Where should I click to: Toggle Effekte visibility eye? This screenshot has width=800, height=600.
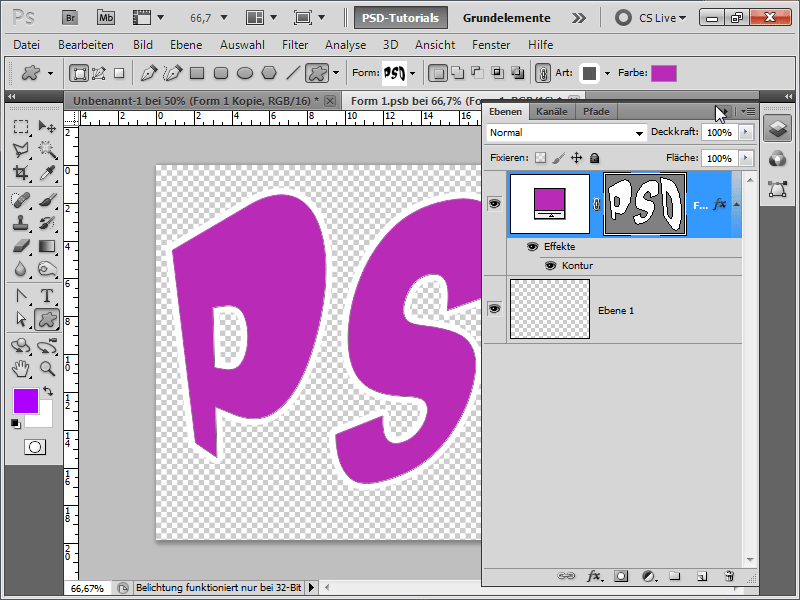click(532, 246)
